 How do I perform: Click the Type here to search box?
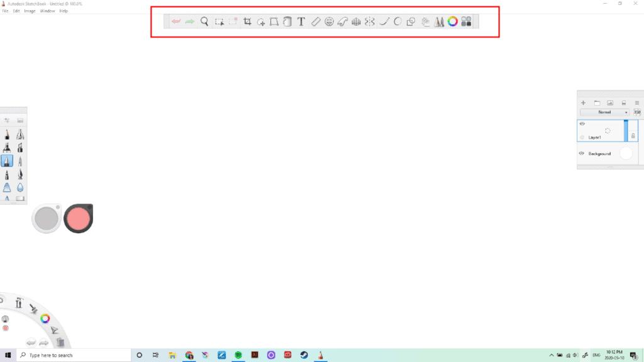point(74,355)
